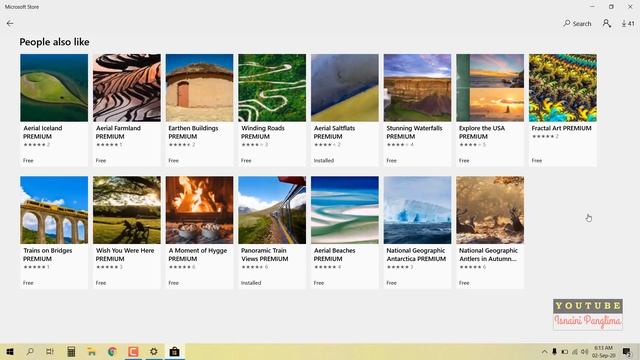Click the "Trains on Bridges PREMIUM" title text
The image size is (640, 360).
[47, 255]
